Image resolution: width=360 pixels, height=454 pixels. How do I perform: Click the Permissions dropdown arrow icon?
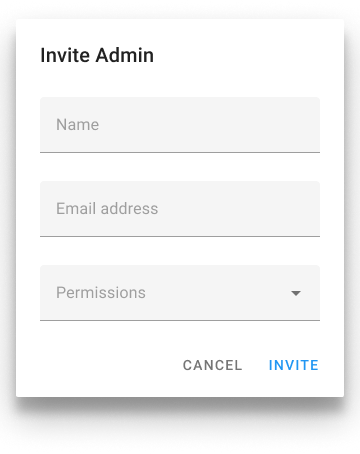pyautogui.click(x=296, y=293)
